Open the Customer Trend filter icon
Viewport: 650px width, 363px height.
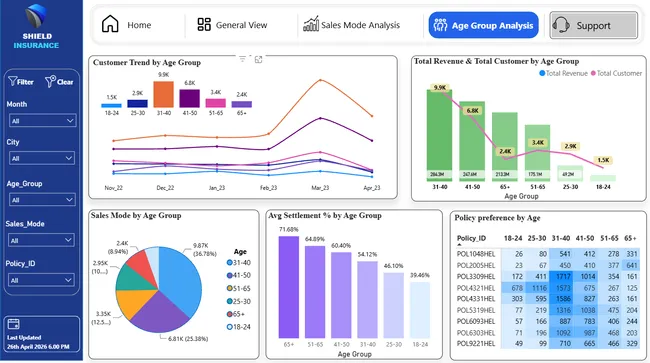(243, 59)
